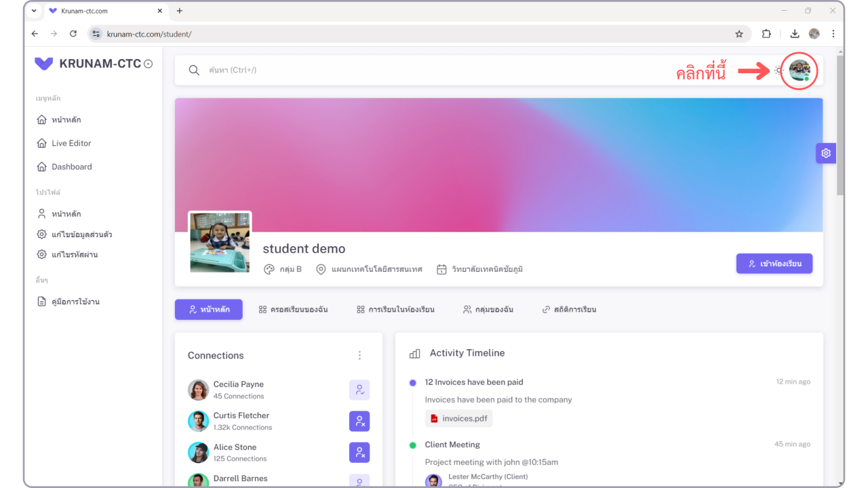The width and height of the screenshot is (868, 488).
Task: Switch to the สถิติการเรียน tab
Action: 568,310
